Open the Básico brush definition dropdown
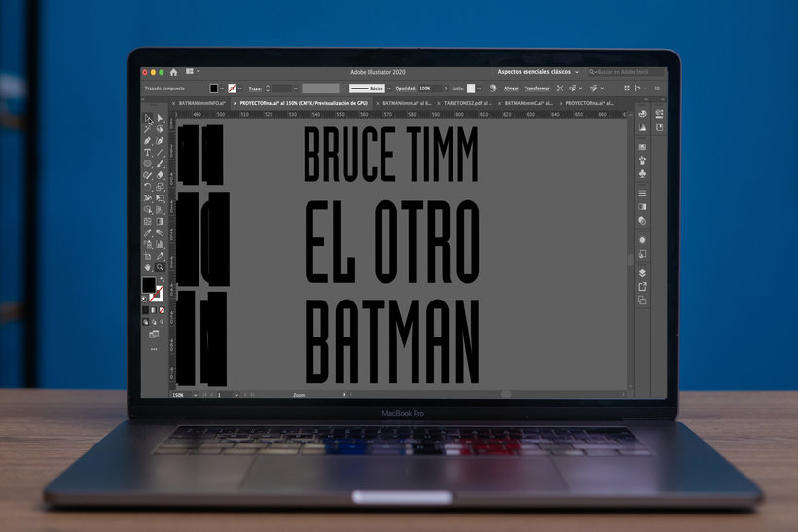 (x=389, y=89)
